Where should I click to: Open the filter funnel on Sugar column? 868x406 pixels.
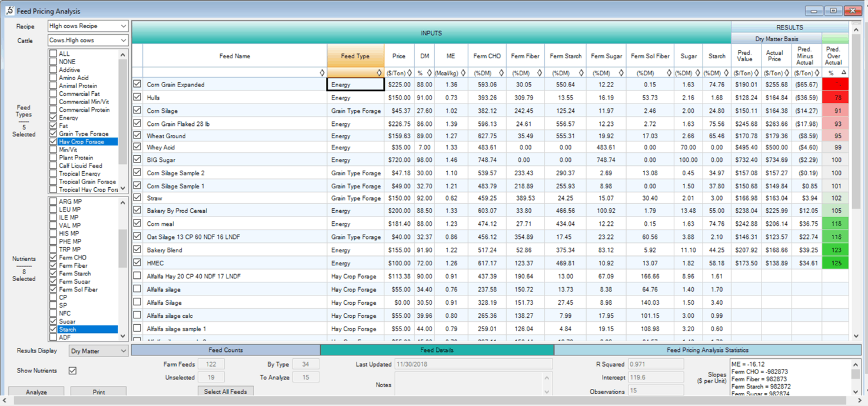697,72
